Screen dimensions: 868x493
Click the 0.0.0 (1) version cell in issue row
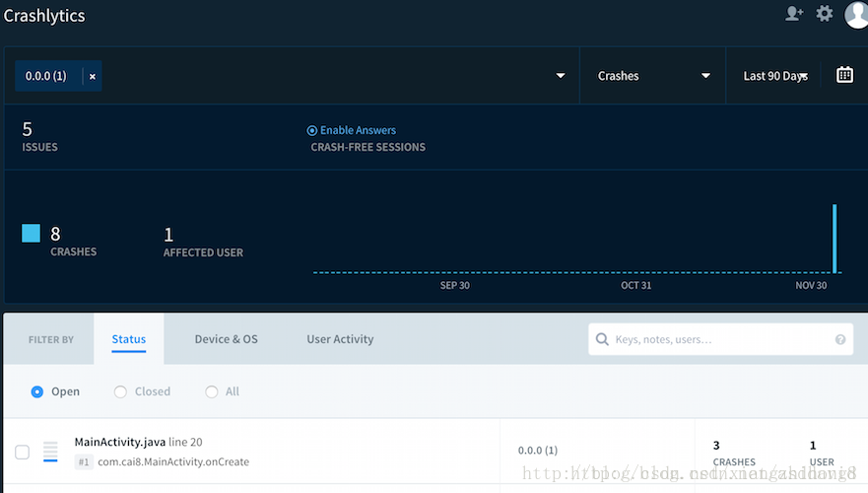pos(538,450)
